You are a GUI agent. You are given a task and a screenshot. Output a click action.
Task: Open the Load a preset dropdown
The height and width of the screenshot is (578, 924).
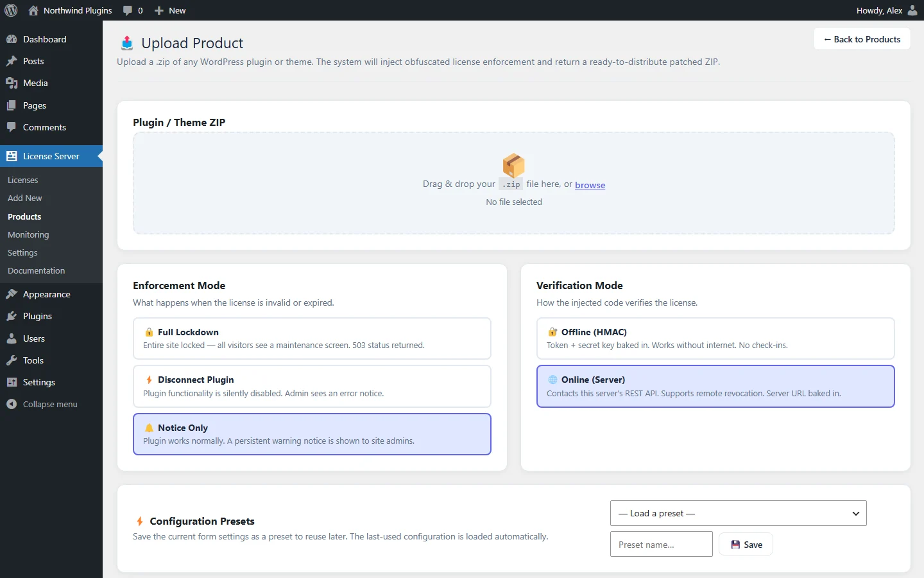click(x=738, y=513)
